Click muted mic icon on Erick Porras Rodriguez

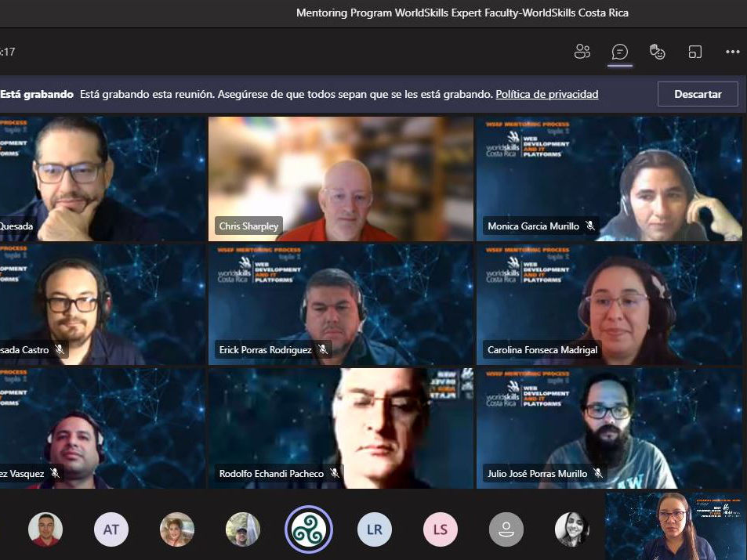click(322, 350)
